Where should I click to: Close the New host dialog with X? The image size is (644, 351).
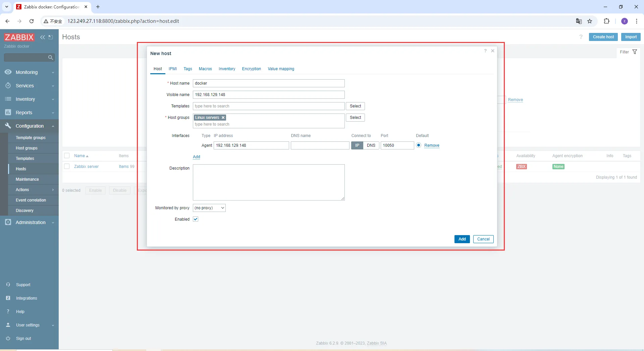pyautogui.click(x=493, y=51)
